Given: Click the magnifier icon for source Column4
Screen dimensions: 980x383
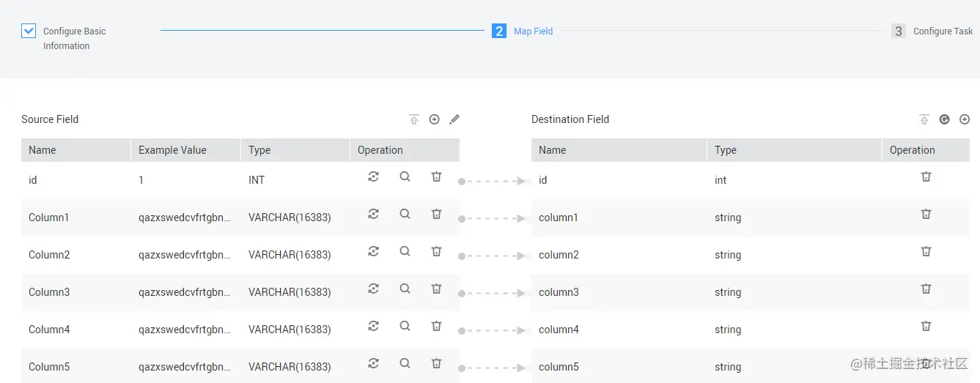Looking at the screenshot, I should pos(405,326).
